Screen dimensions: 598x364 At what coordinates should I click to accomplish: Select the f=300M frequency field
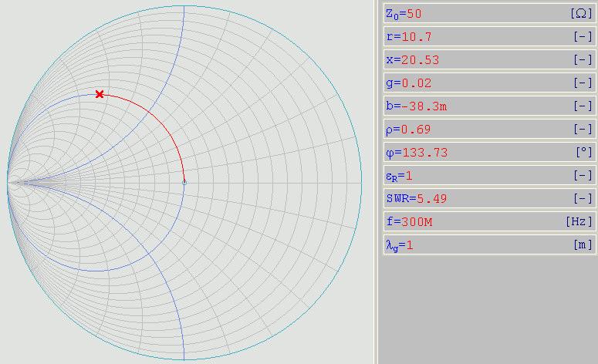click(x=489, y=222)
